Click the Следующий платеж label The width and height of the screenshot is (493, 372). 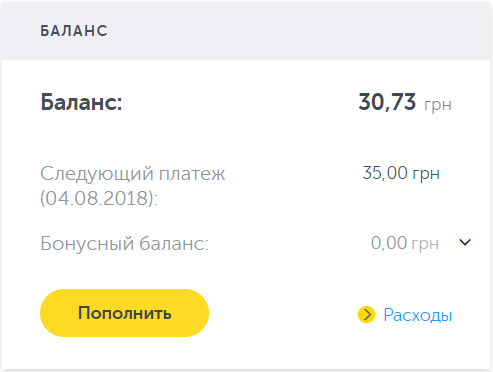[x=133, y=174]
